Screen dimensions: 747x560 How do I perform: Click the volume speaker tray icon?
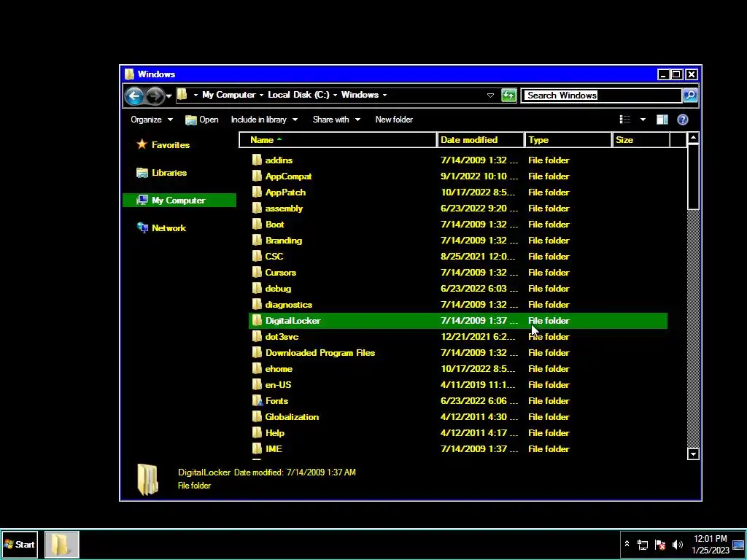(x=678, y=544)
